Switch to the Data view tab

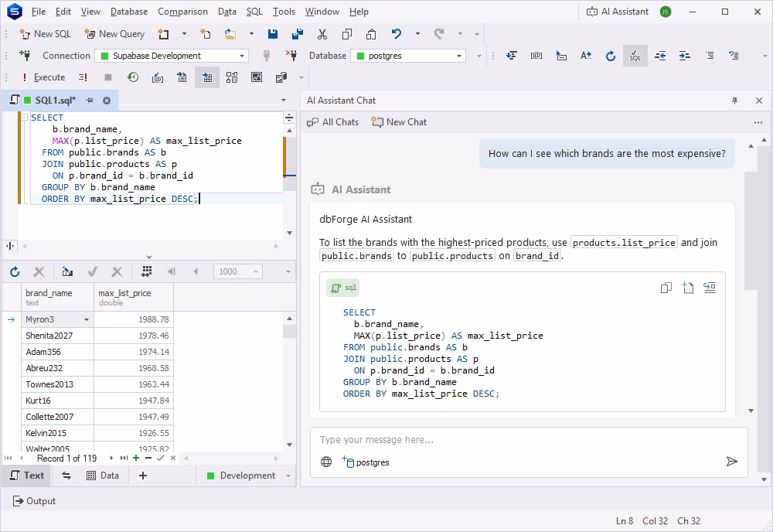click(x=103, y=476)
